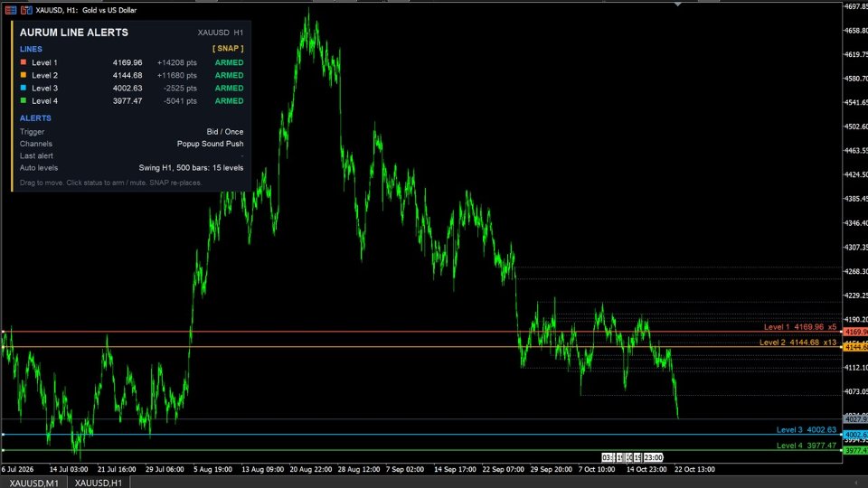868x488 pixels.
Task: Click the +11680 pts distance value
Action: [177, 75]
